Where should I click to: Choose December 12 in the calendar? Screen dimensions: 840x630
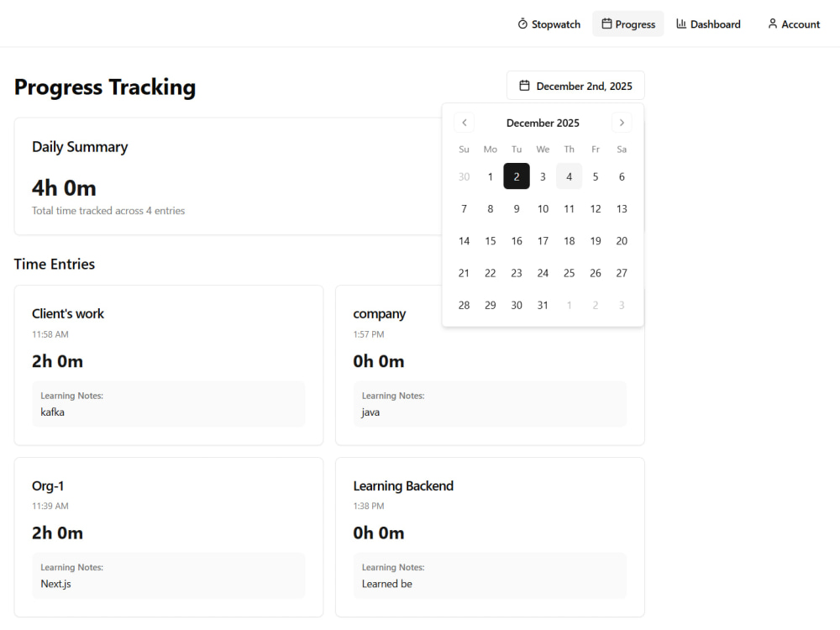[x=596, y=208]
